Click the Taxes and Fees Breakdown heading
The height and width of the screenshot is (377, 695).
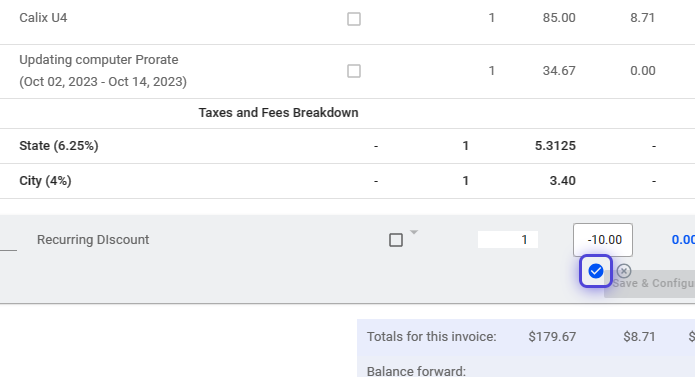(278, 113)
